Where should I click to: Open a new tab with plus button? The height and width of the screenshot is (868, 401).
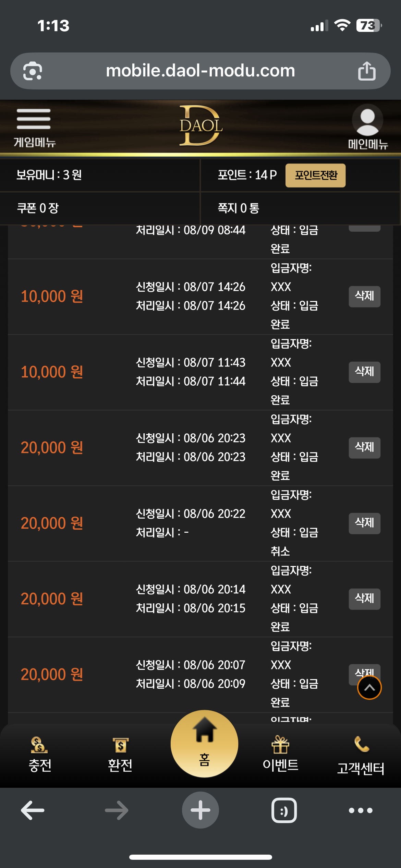coord(200,810)
